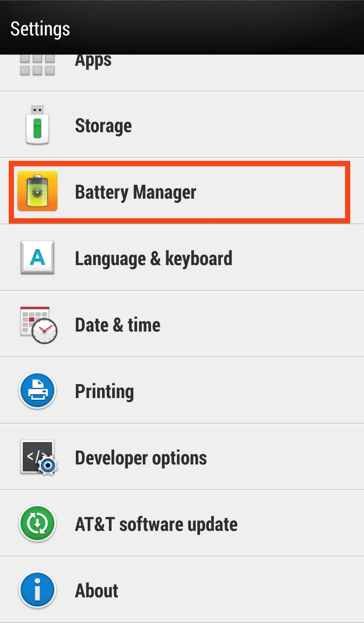Screen dimensions: 364x623
Task: Tap the Language & keyboard letter A icon
Action: [37, 257]
